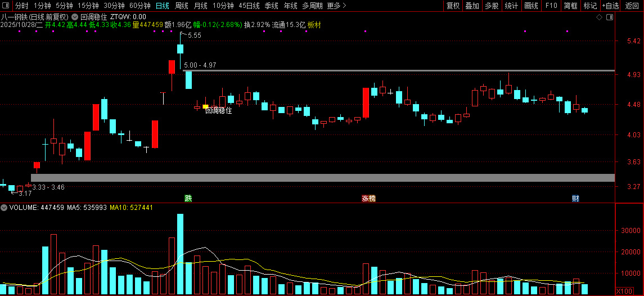Switch to the 15分钟 period
The width and height of the screenshot is (644, 296).
click(88, 6)
